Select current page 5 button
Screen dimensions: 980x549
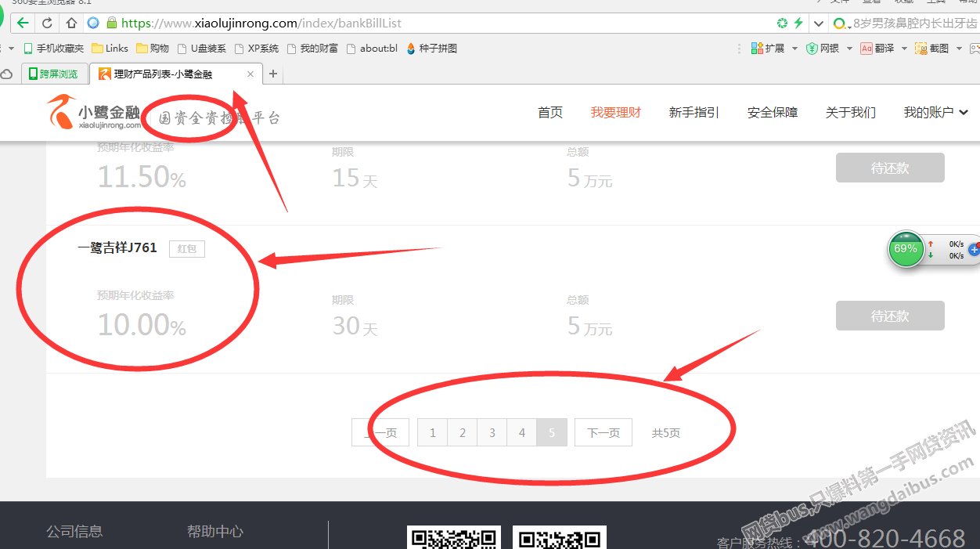tap(551, 432)
